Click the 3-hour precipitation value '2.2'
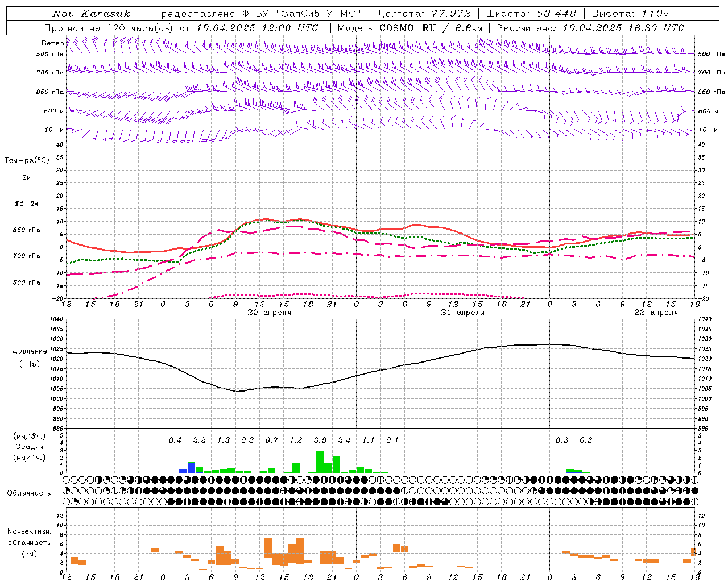 tap(199, 440)
